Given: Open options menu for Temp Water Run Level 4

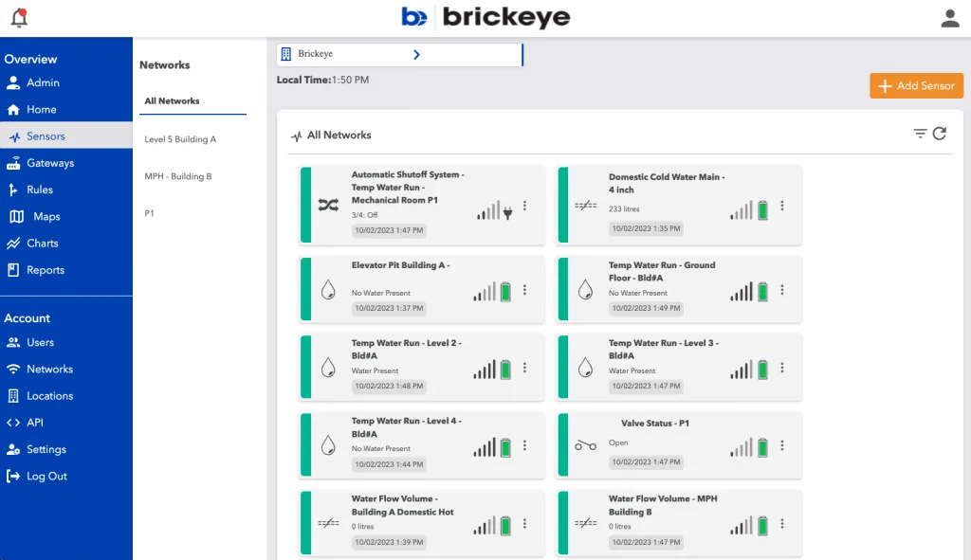Looking at the screenshot, I should [524, 445].
